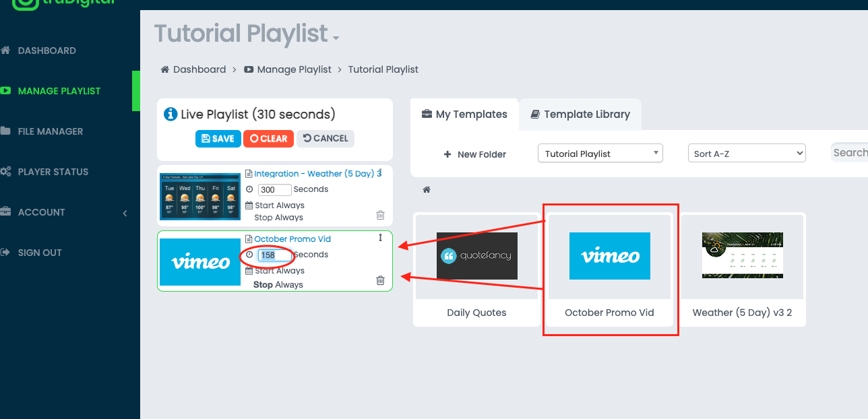868x419 pixels.
Task: Save the live playlist
Action: coord(218,138)
